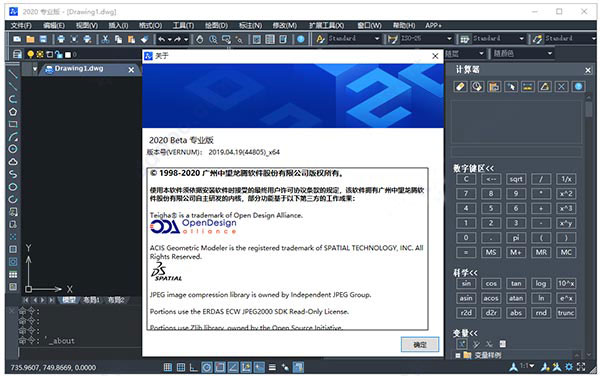This screenshot has height=376, width=600.
Task: Click the Paste clipboard icon
Action: tap(132, 39)
